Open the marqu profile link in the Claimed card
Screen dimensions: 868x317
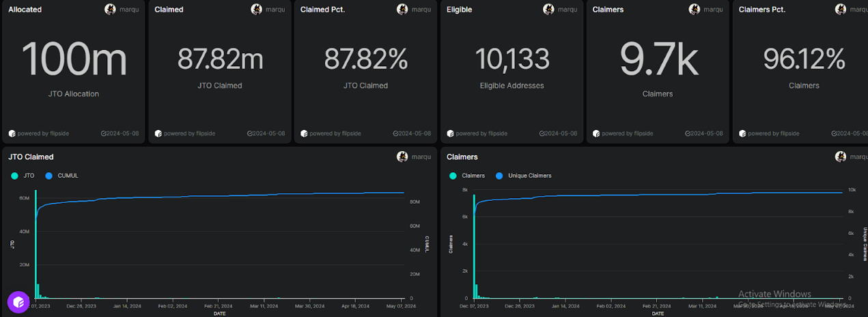275,10
